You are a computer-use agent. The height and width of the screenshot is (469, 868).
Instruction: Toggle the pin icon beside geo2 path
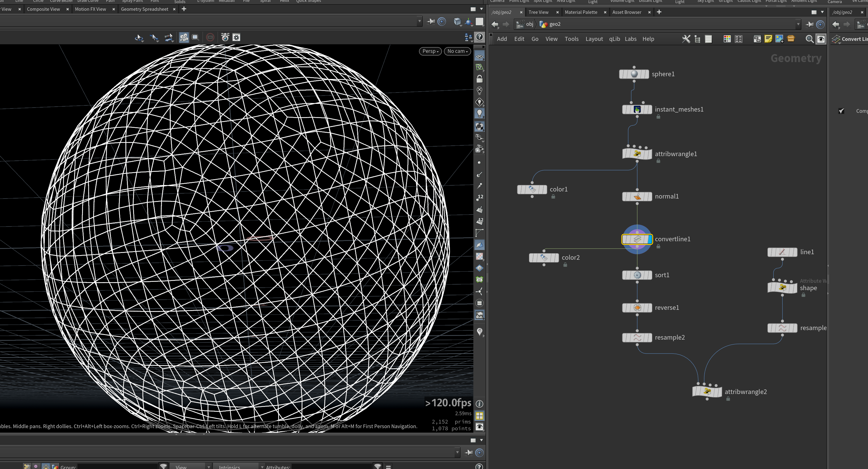[x=809, y=24]
